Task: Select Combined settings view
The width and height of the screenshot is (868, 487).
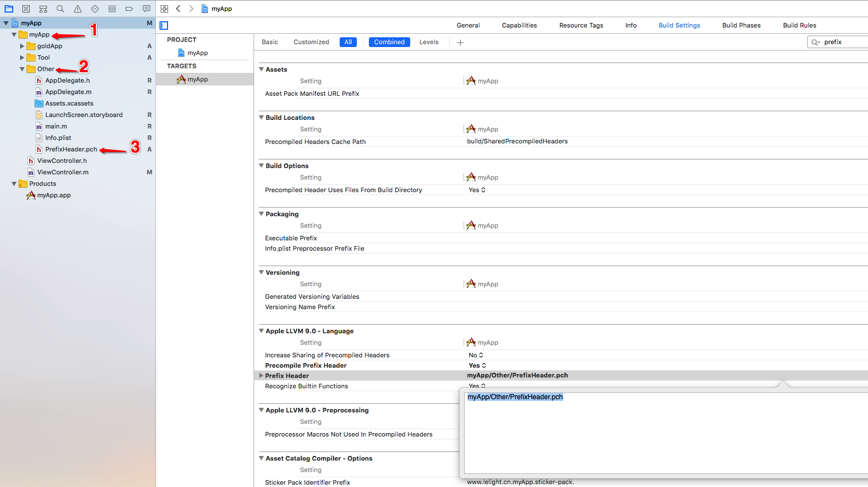Action: point(390,42)
